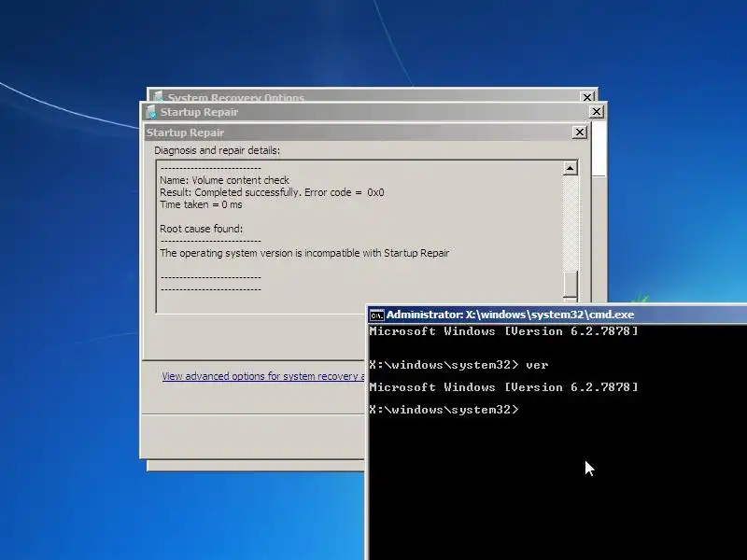
Task: Click the incompatible operating system version message
Action: tap(304, 253)
